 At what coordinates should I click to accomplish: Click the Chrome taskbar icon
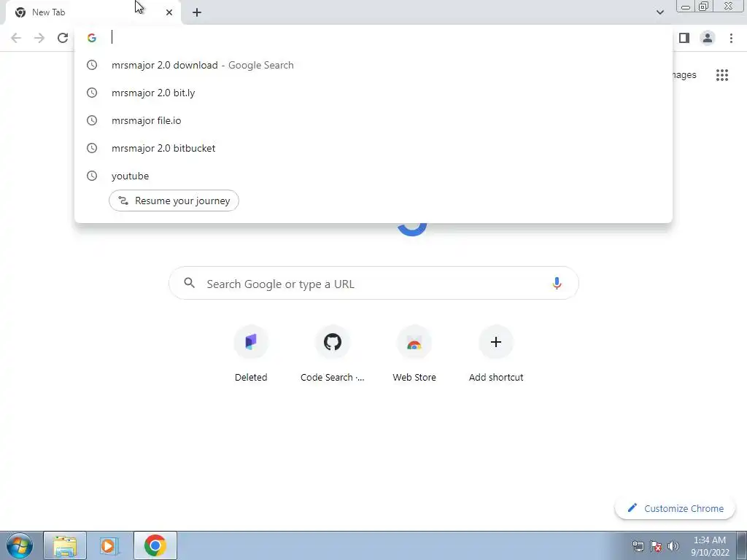tap(155, 545)
